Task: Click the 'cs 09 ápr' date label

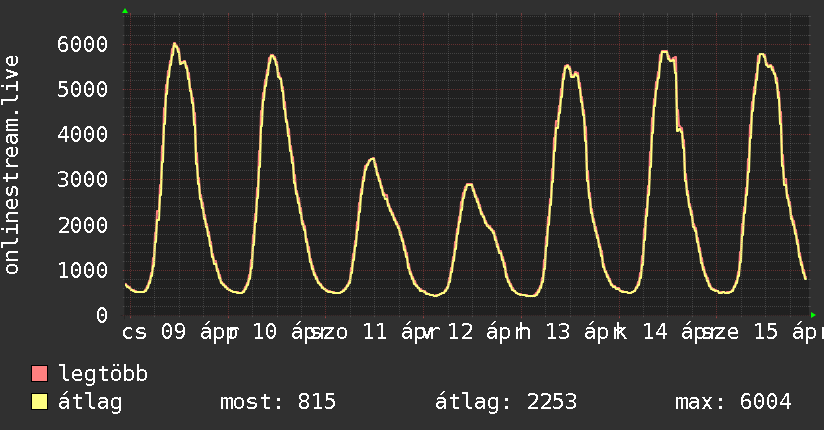Action: [174, 332]
